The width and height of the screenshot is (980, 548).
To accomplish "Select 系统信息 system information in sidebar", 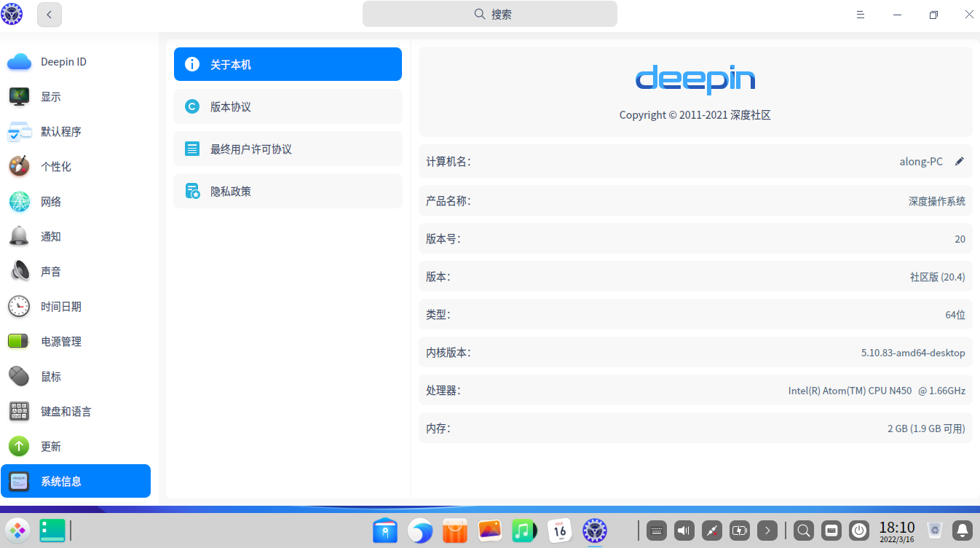I will [x=76, y=481].
